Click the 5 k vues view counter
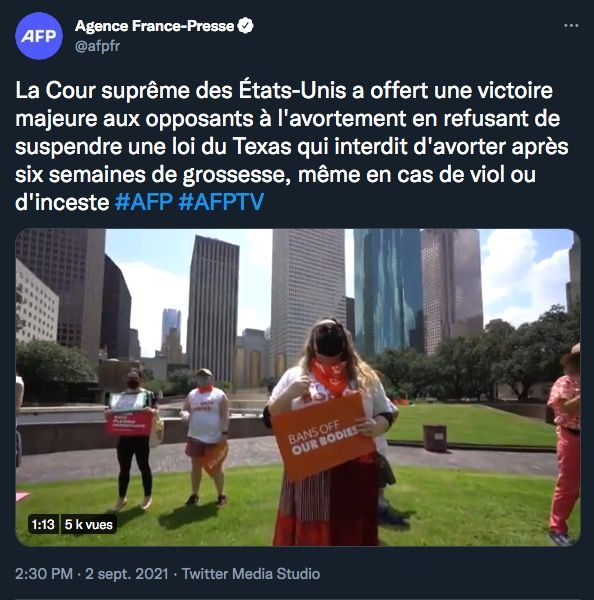 pos(88,524)
